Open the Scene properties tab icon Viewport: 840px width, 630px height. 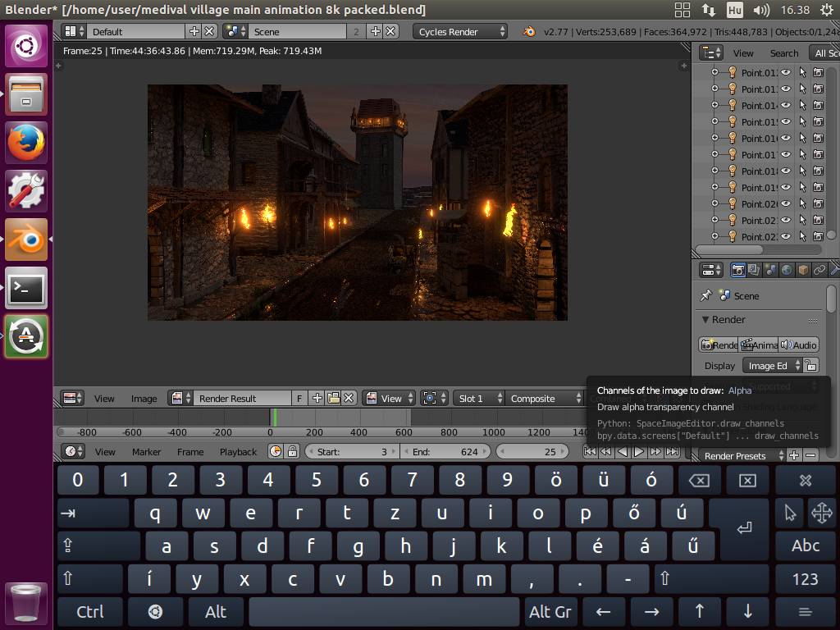(770, 270)
